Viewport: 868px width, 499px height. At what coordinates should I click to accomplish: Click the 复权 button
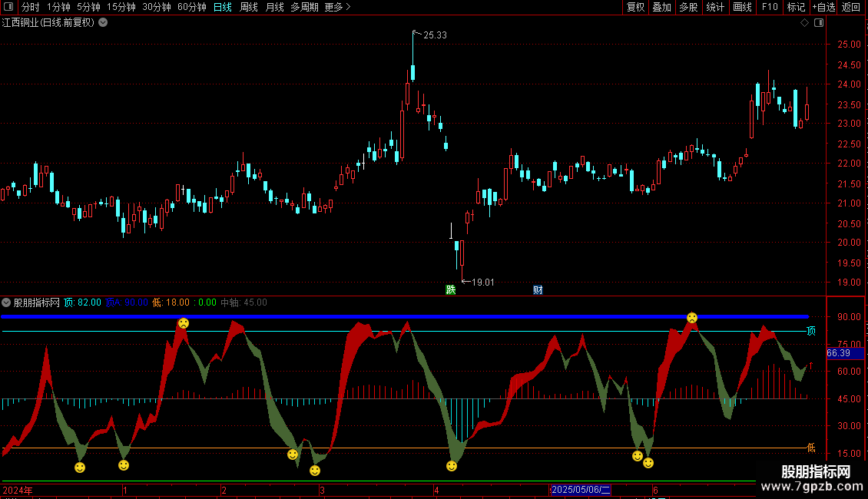coord(635,7)
